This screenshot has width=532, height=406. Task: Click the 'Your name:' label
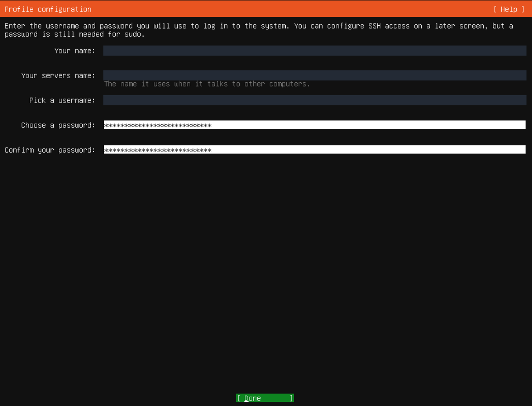(74, 51)
